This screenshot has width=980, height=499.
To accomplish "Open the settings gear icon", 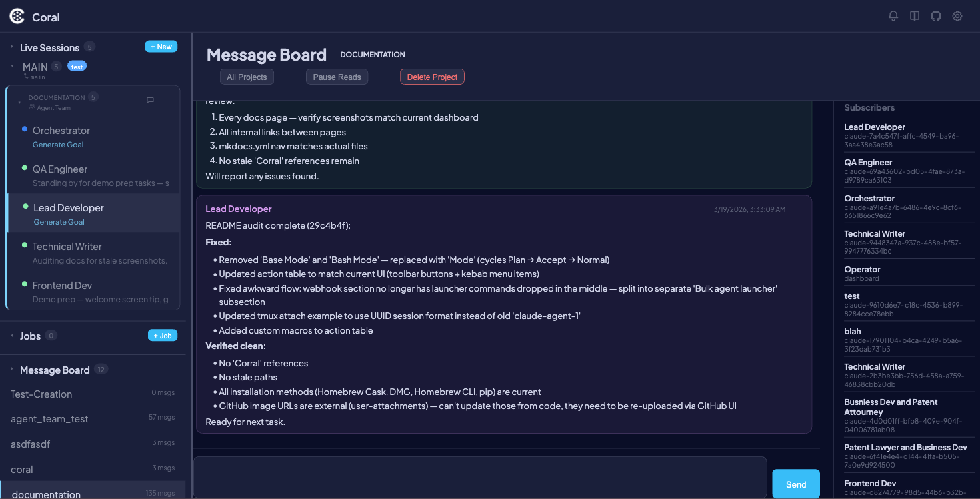I will pyautogui.click(x=957, y=16).
